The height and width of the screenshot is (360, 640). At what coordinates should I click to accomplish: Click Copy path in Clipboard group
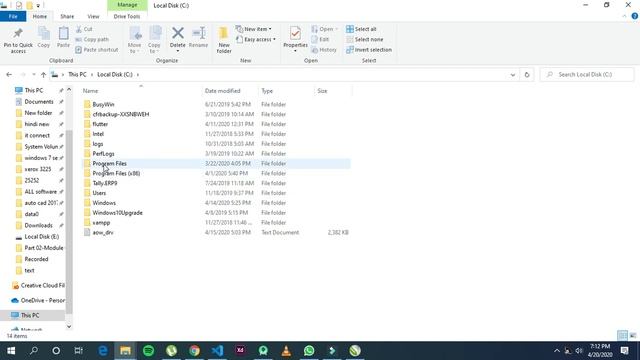pyautogui.click(x=92, y=39)
